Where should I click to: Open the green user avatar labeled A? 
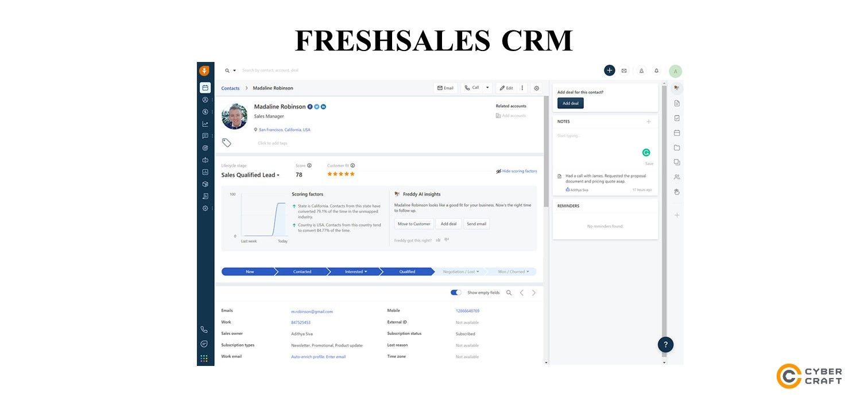[676, 71]
